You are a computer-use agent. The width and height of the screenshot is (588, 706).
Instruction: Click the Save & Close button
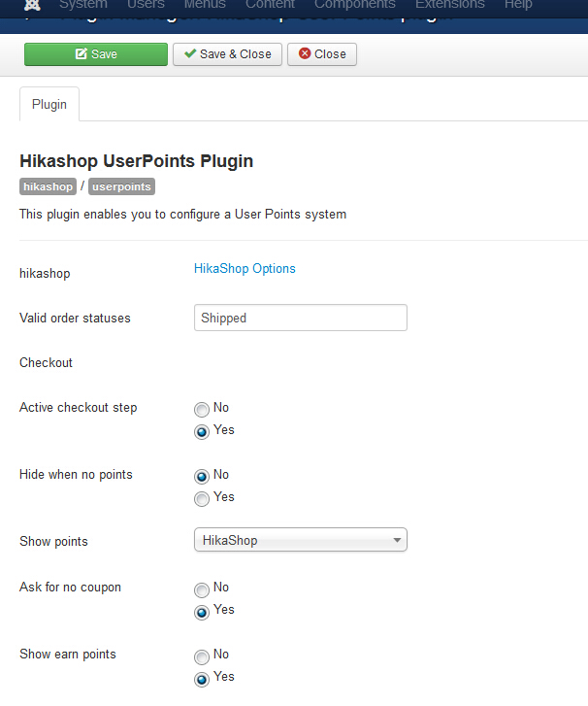[x=228, y=54]
